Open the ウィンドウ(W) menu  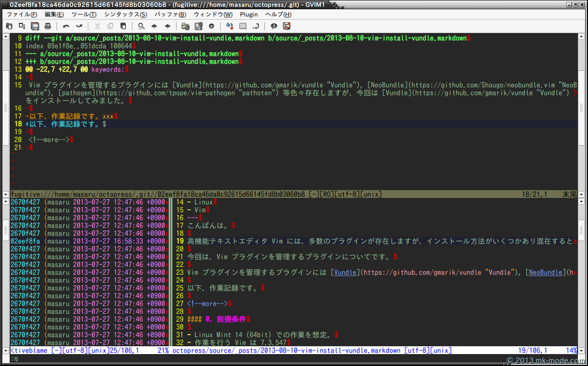213,14
